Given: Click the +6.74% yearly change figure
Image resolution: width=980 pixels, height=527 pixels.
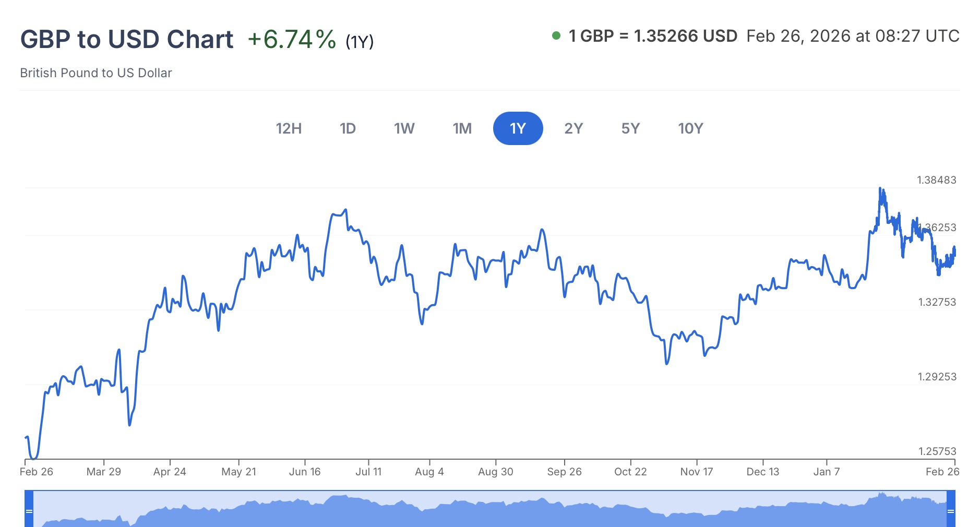Looking at the screenshot, I should [292, 40].
